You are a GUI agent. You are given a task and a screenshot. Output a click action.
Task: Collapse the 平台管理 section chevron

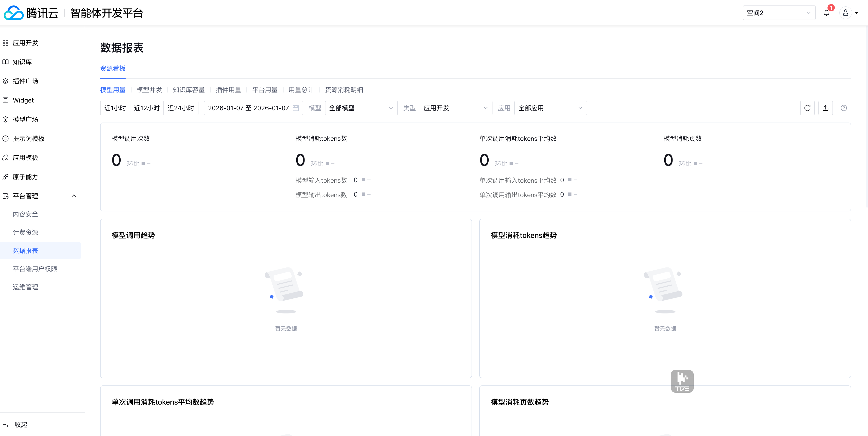point(74,196)
